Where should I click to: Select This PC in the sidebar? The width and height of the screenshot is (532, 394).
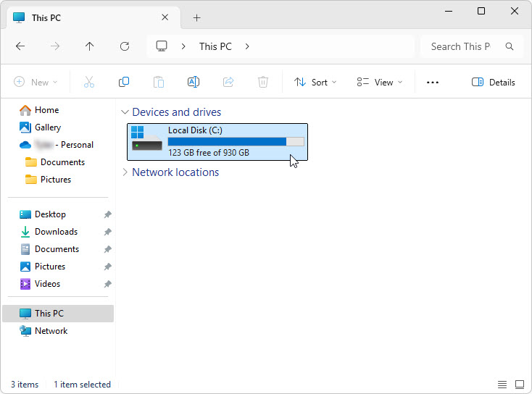(58, 314)
